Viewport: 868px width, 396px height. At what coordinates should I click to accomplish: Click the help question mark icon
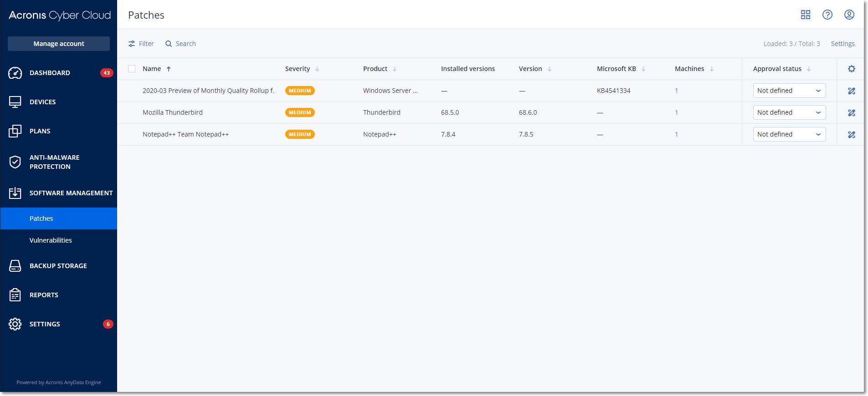click(x=827, y=15)
